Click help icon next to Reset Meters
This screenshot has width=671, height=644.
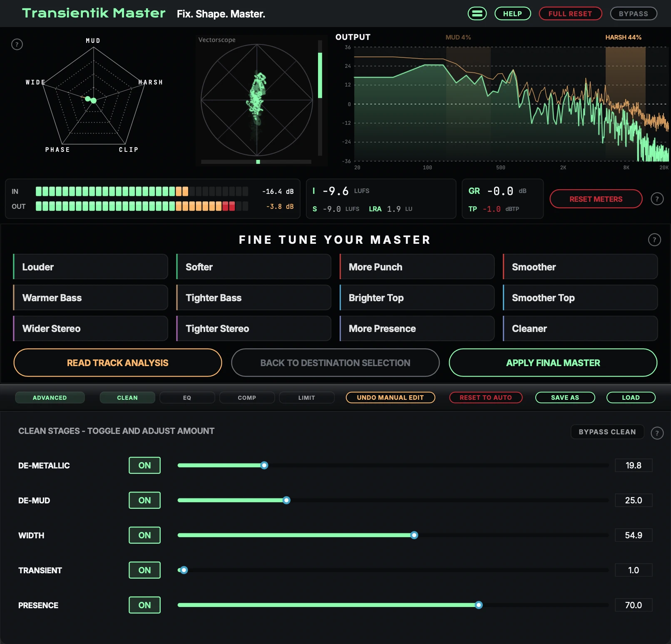click(x=657, y=199)
